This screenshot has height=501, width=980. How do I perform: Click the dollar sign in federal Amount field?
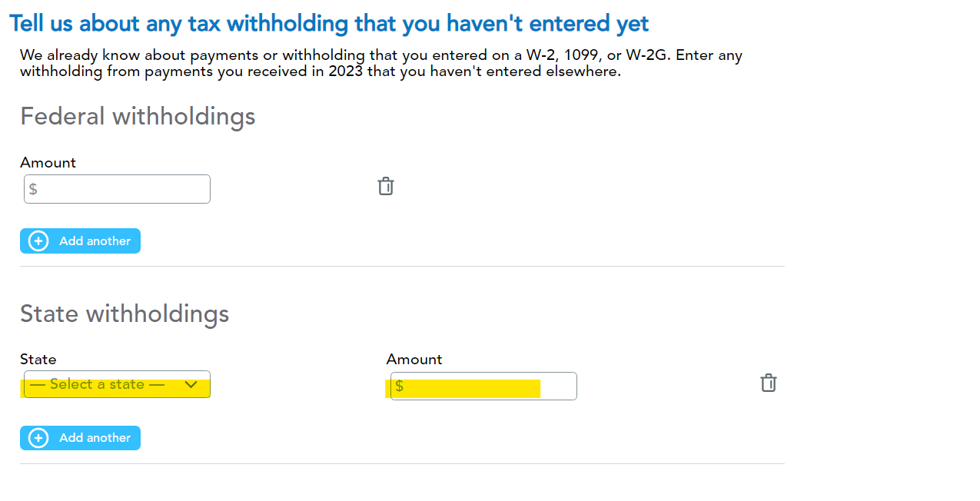tap(33, 189)
